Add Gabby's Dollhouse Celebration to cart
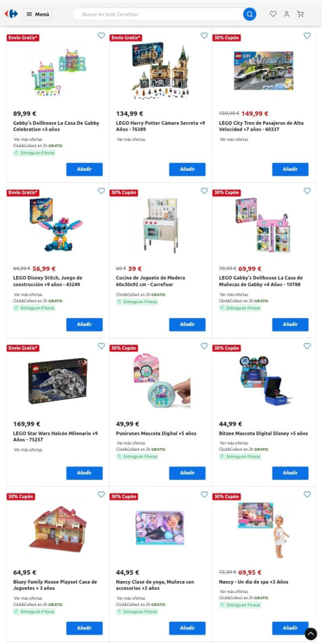Image resolution: width=322 pixels, height=644 pixels. point(85,169)
